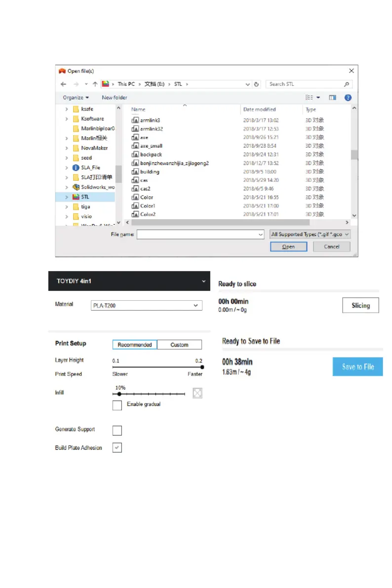This screenshot has height=588, width=392.
Task: Expand the Ksoftware folder tree node
Action: tap(66, 119)
